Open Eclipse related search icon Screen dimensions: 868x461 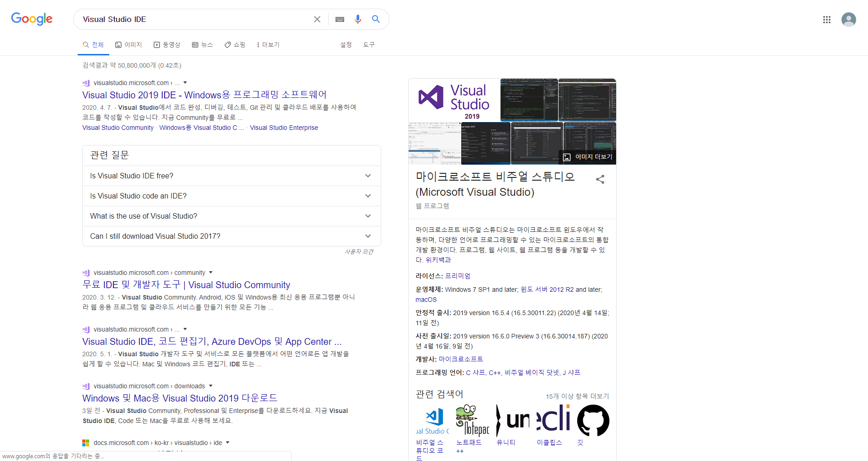click(x=553, y=420)
